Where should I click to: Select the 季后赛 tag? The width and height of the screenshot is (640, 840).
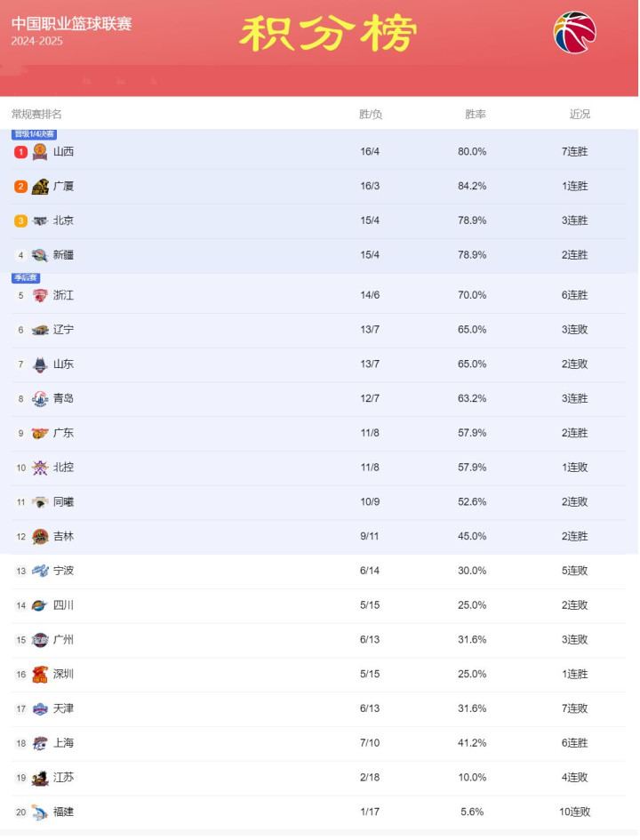[x=26, y=277]
